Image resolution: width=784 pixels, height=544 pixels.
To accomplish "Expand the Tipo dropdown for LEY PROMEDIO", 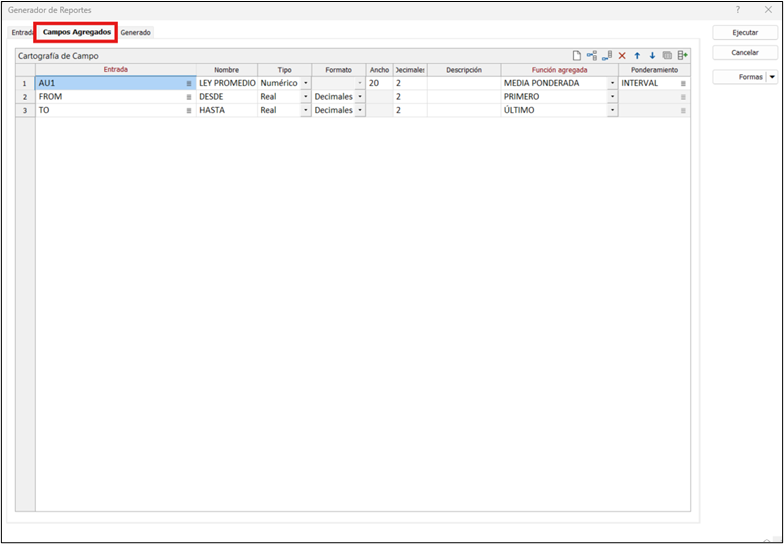I will [306, 83].
